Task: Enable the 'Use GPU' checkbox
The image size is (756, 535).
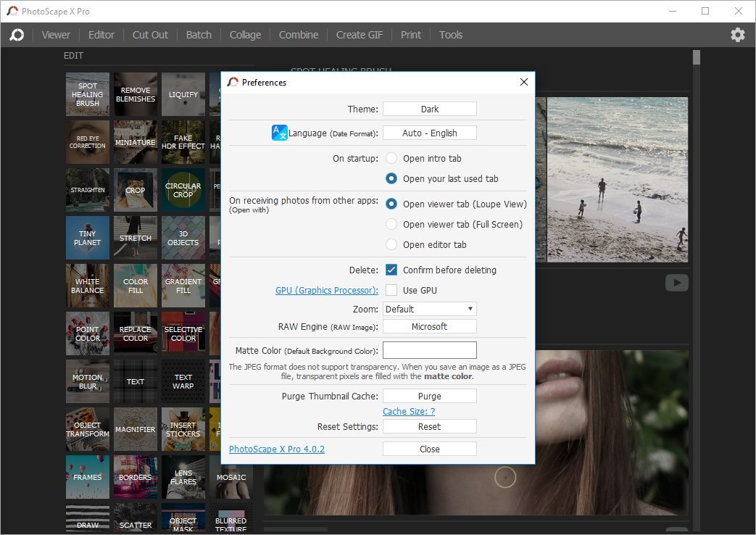Action: (391, 290)
